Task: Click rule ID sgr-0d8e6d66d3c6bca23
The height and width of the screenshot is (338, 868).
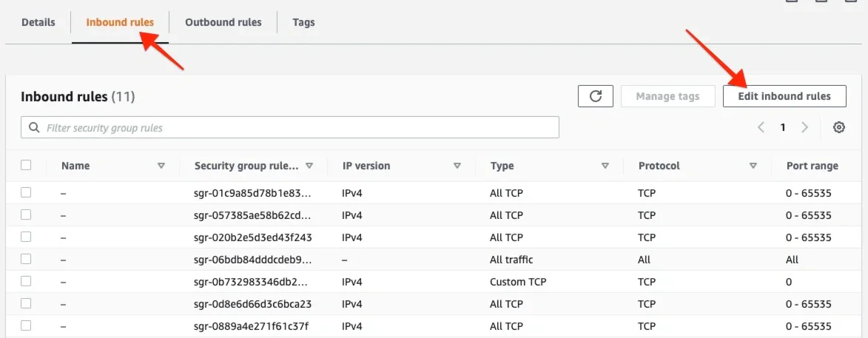Action: [253, 304]
